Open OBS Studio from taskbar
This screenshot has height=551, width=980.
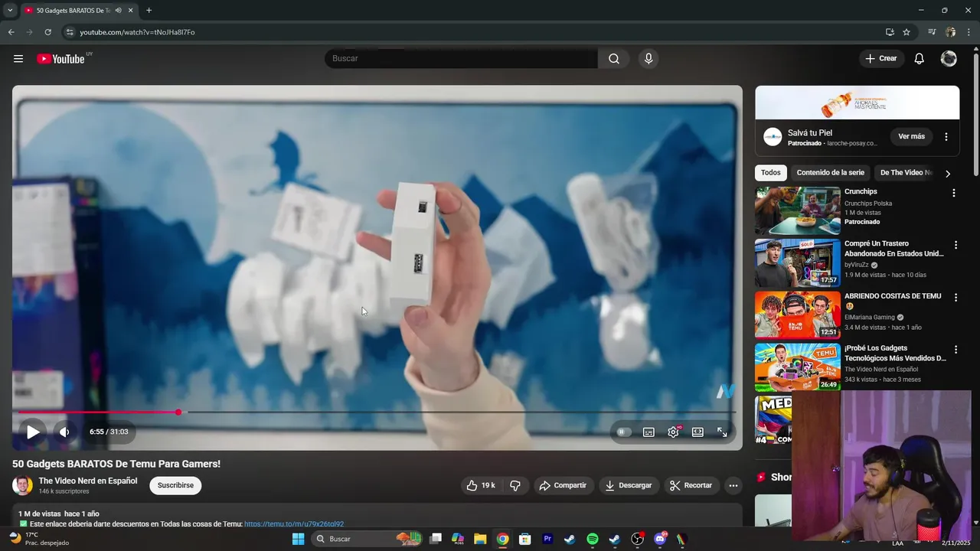637,539
